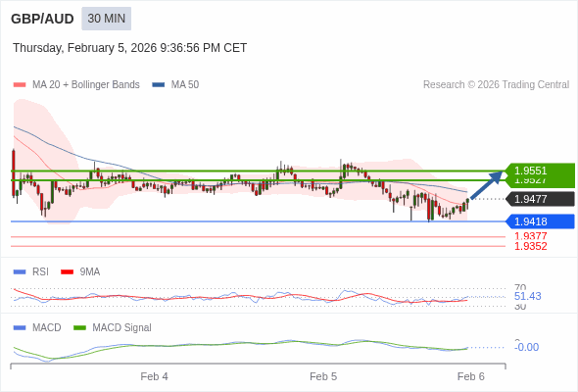The width and height of the screenshot is (578, 392).
Task: Click the 1.9352 red support value
Action: tap(530, 246)
